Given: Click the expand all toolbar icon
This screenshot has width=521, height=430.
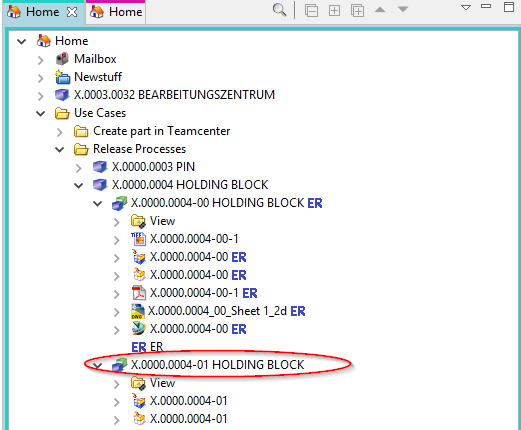Looking at the screenshot, I should (x=334, y=11).
